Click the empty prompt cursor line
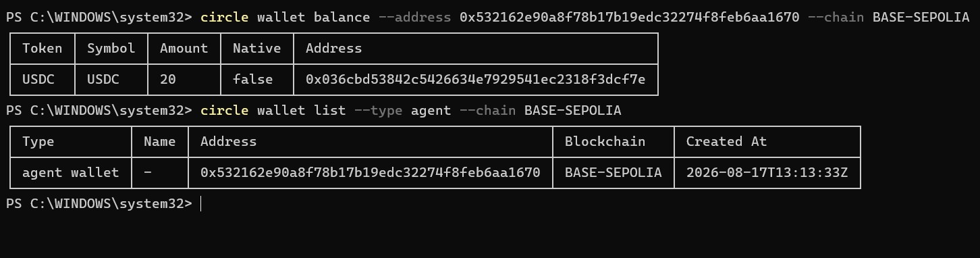The width and height of the screenshot is (980, 258). pyautogui.click(x=201, y=204)
